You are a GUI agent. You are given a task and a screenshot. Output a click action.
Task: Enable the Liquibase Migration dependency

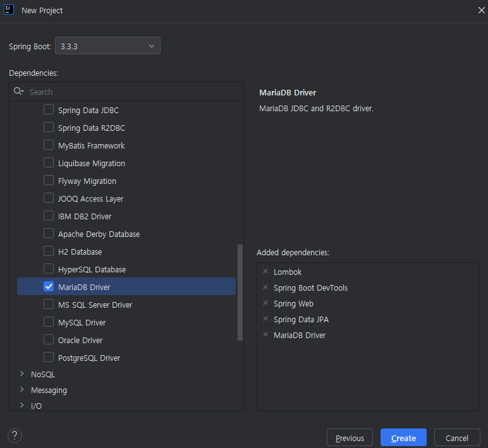tap(49, 163)
